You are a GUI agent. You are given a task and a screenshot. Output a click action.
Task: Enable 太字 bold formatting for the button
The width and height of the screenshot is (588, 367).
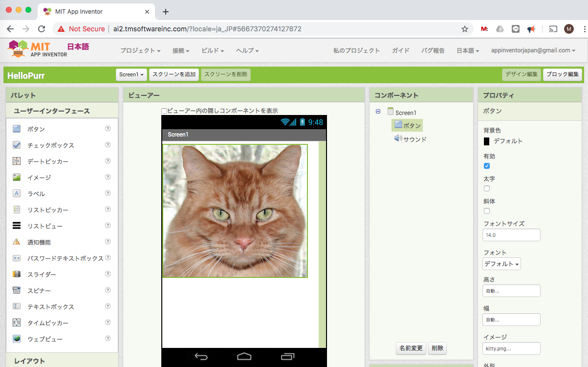point(487,188)
